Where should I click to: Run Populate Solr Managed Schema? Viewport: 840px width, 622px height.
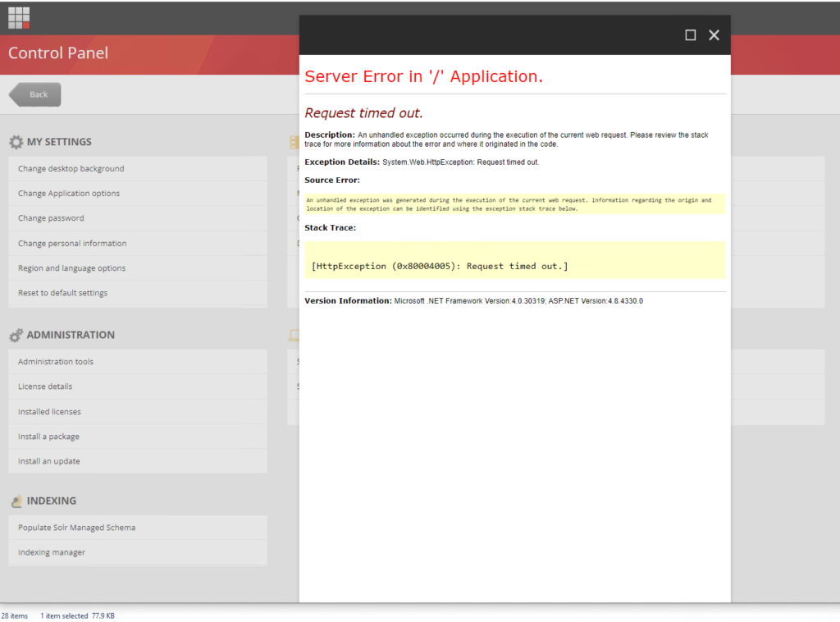coord(138,528)
